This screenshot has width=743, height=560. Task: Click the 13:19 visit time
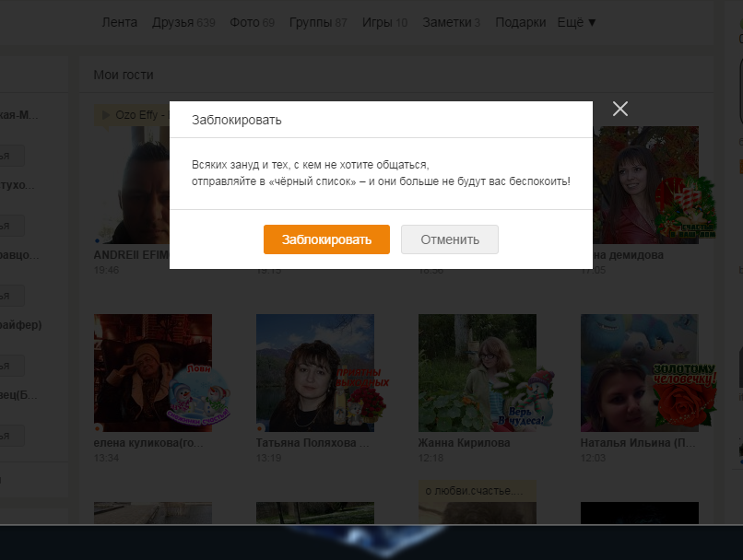click(268, 458)
